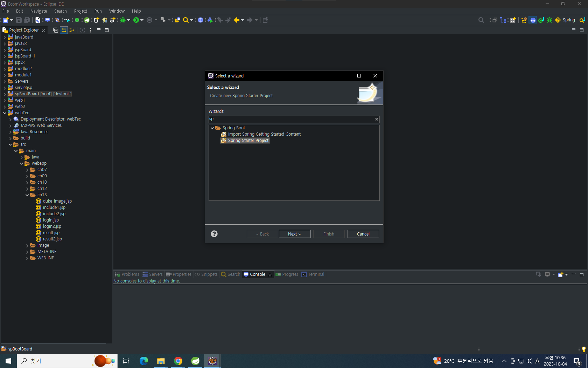The width and height of the screenshot is (588, 368).
Task: Close the Console view tab
Action: point(270,274)
